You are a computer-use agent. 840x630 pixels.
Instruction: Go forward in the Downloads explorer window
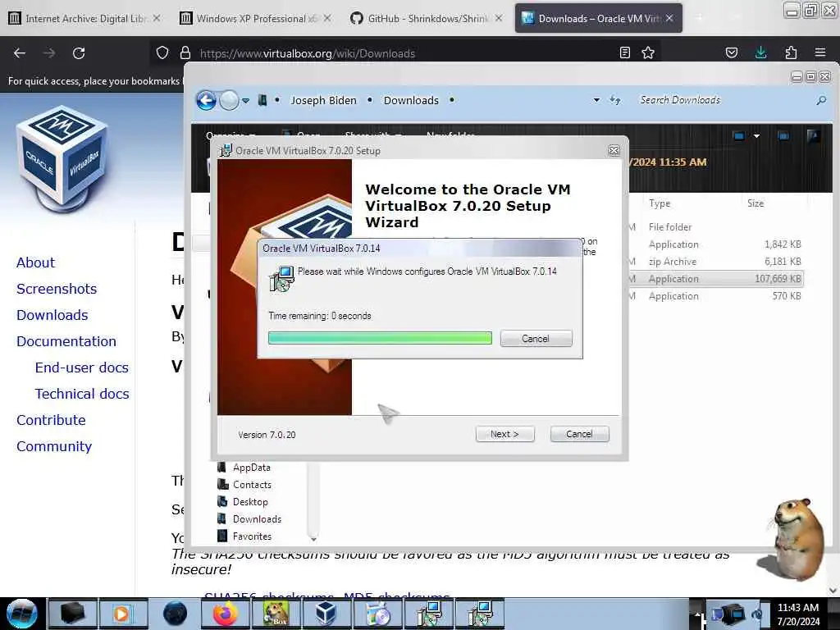tap(230, 100)
